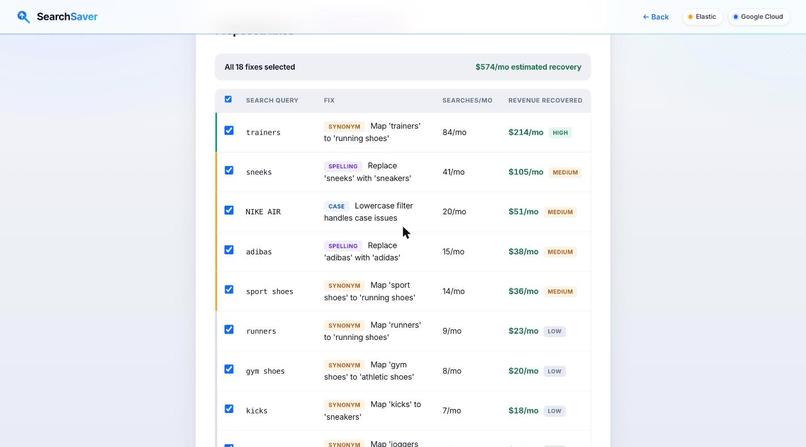Click the 'trainers' search query
This screenshot has width=806, height=447.
(x=263, y=133)
